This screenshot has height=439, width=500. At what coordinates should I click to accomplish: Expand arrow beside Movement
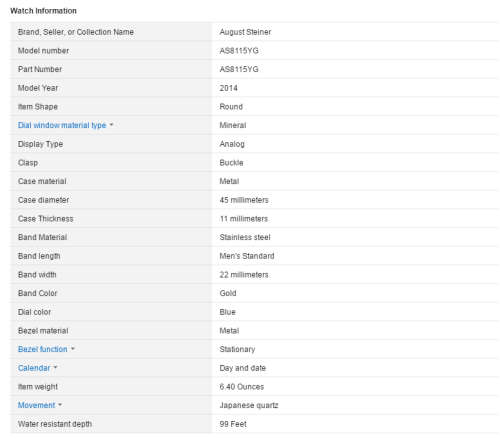pos(60,405)
